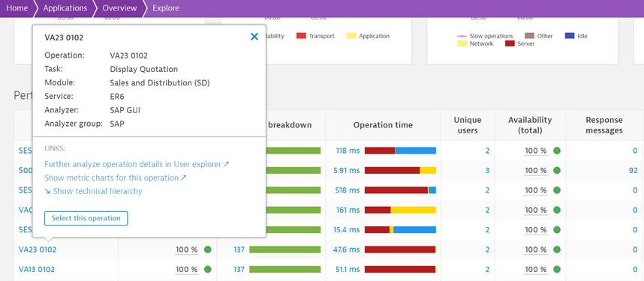Open Applications breadcrumb
Viewport: 644px width, 281px height.
click(x=65, y=7)
